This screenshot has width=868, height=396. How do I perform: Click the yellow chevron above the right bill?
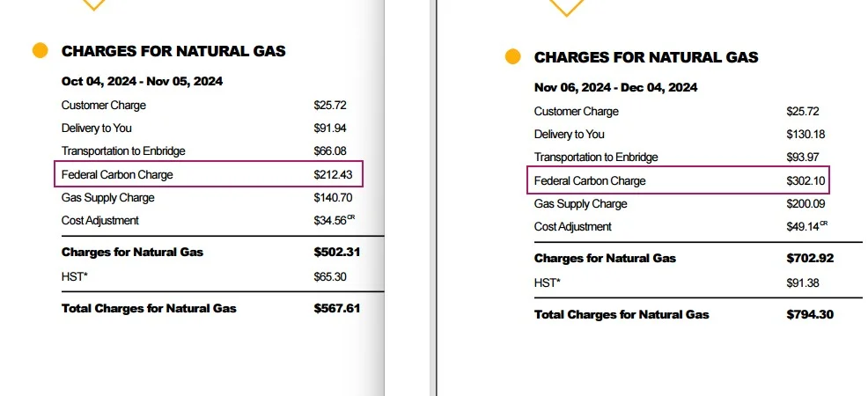pos(566,8)
